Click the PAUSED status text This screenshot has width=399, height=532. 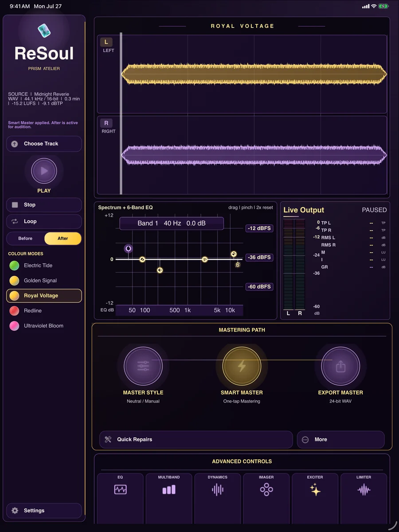(374, 210)
